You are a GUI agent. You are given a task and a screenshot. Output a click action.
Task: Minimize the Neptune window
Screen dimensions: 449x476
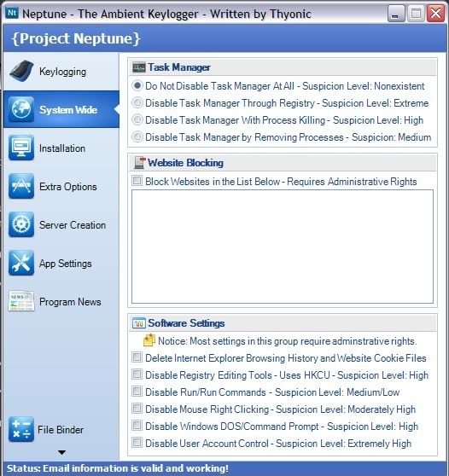click(396, 14)
